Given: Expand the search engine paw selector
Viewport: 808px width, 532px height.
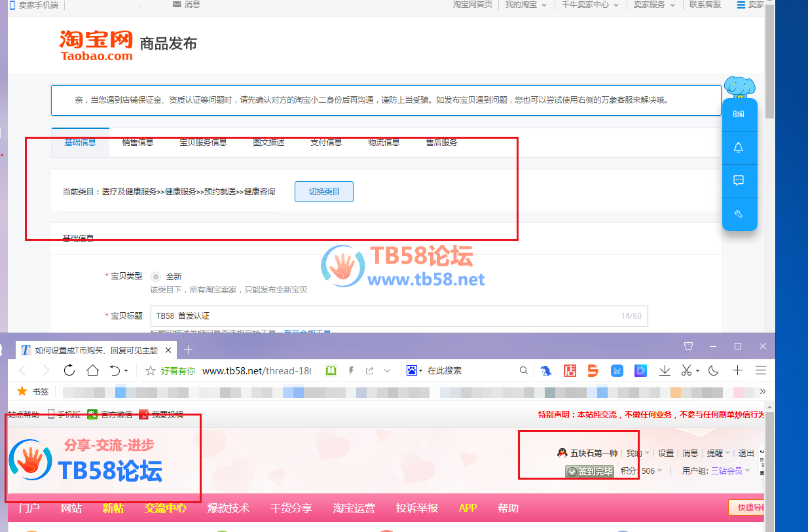Looking at the screenshot, I should click(414, 370).
